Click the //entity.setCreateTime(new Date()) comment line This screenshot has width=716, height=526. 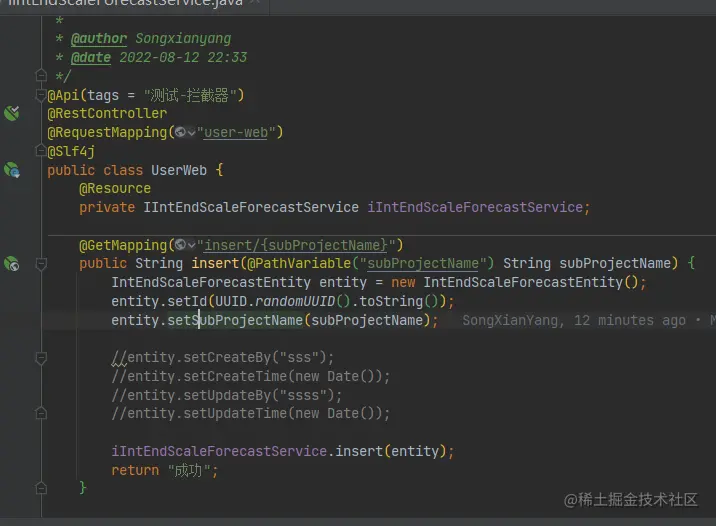coord(251,376)
